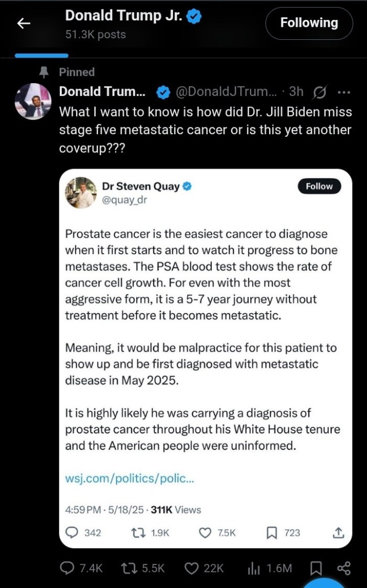The image size is (367, 588).
Task: Open the @quay_dr handle
Action: pos(125,200)
